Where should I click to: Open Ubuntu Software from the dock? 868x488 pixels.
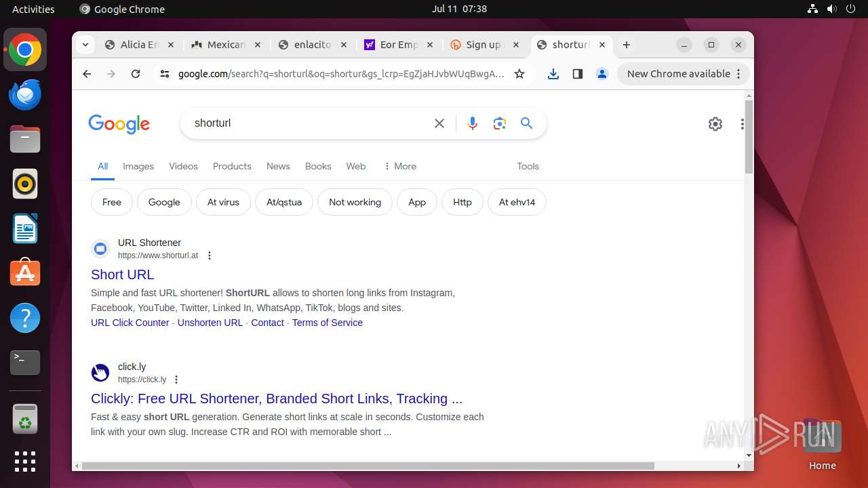(25, 273)
